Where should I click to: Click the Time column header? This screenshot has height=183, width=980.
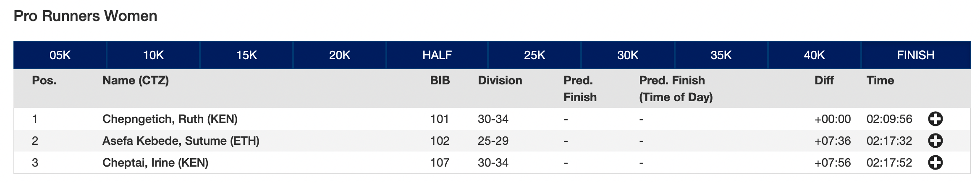pos(880,81)
